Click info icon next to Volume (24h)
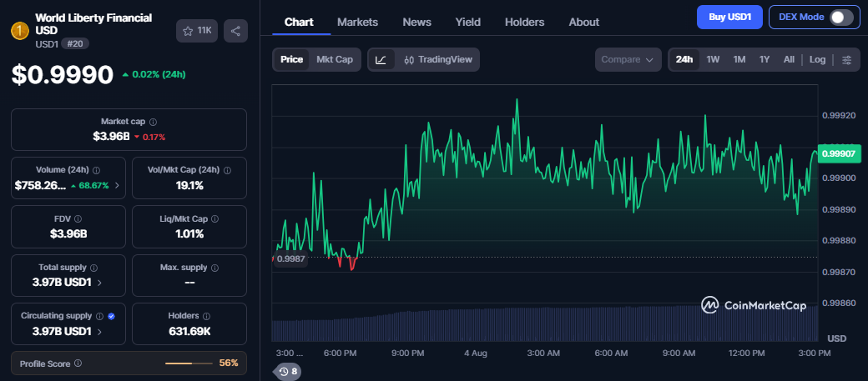The width and height of the screenshot is (868, 381). 96,170
